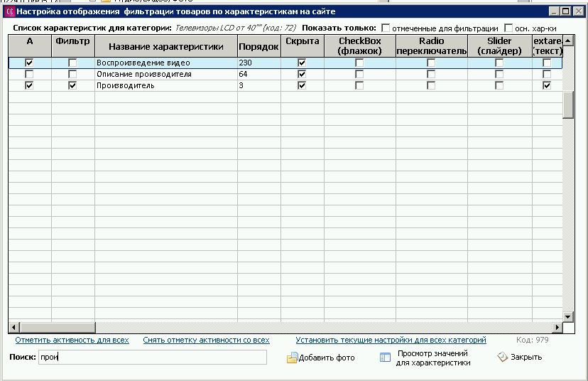588x381 pixels.
Task: Select the 'Производитель' name cell
Action: tap(166, 85)
